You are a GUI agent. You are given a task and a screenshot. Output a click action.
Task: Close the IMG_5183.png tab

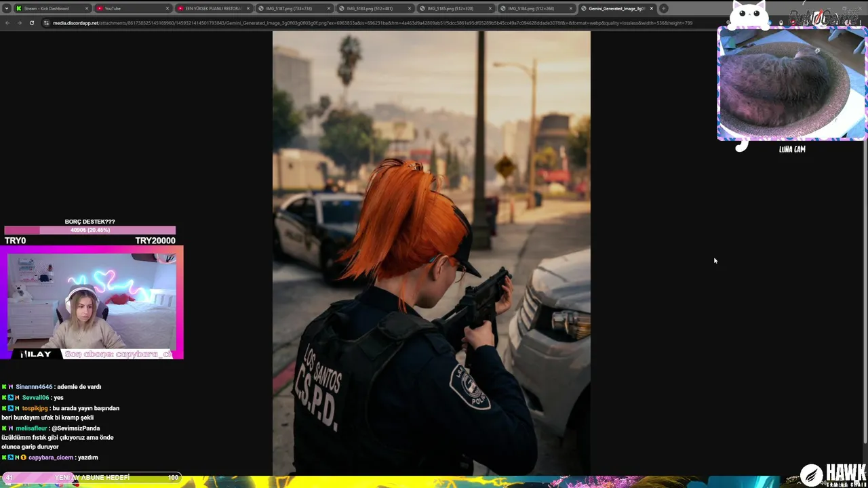coord(410,9)
